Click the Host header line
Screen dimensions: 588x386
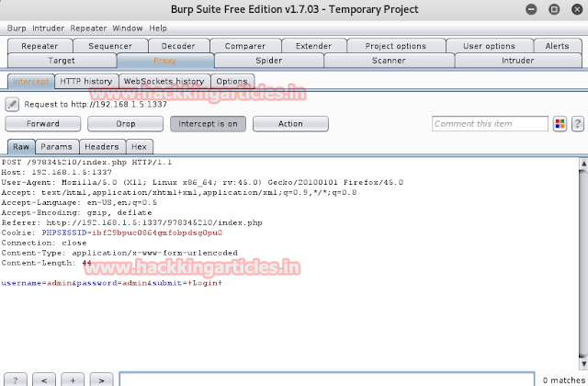tap(57, 172)
